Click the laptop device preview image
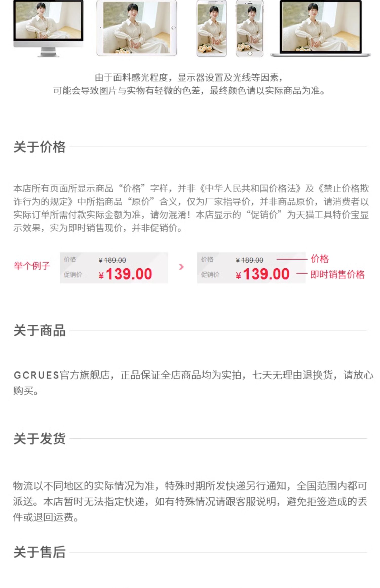This screenshot has width=380, height=588. (x=320, y=28)
